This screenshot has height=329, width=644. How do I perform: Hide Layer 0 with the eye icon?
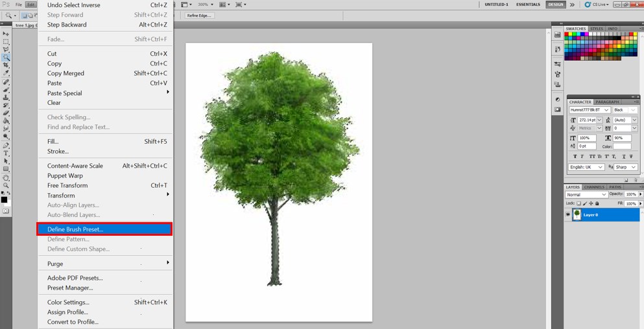pyautogui.click(x=568, y=214)
